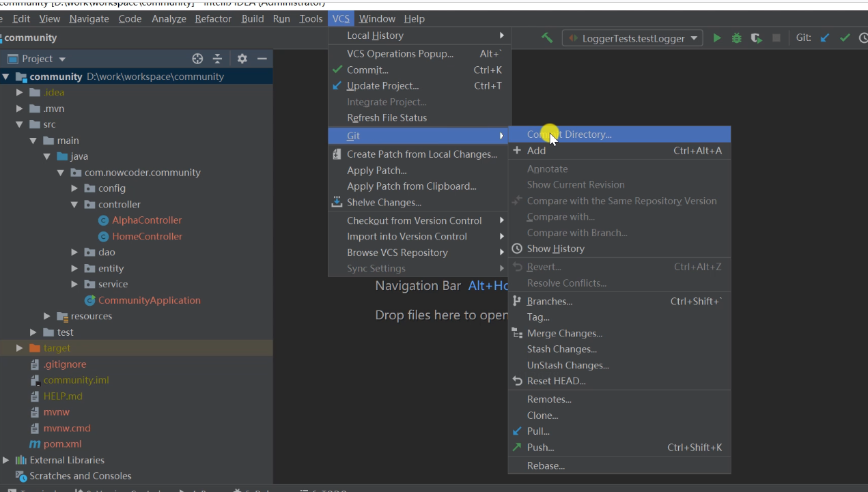This screenshot has width=868, height=492.
Task: Click Git commit checkmark in toolbar
Action: point(845,38)
